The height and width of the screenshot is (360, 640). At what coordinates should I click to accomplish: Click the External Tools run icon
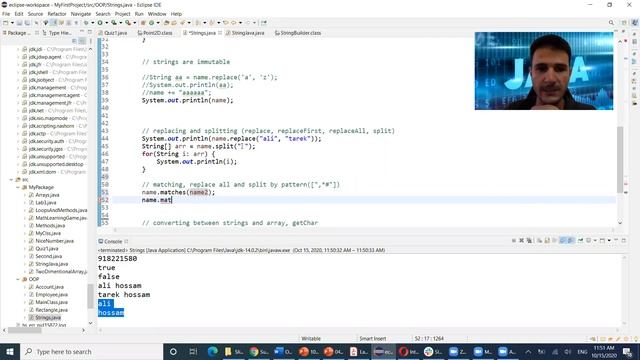coord(128,23)
